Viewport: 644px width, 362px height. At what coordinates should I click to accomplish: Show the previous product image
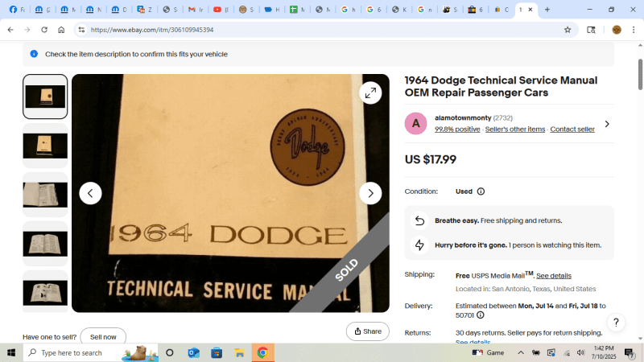click(90, 193)
